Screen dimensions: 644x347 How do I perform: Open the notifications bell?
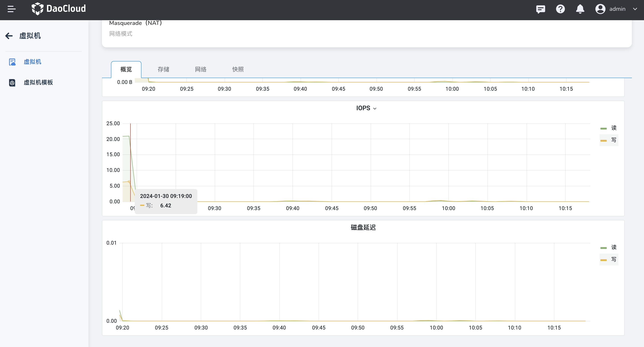pos(580,9)
